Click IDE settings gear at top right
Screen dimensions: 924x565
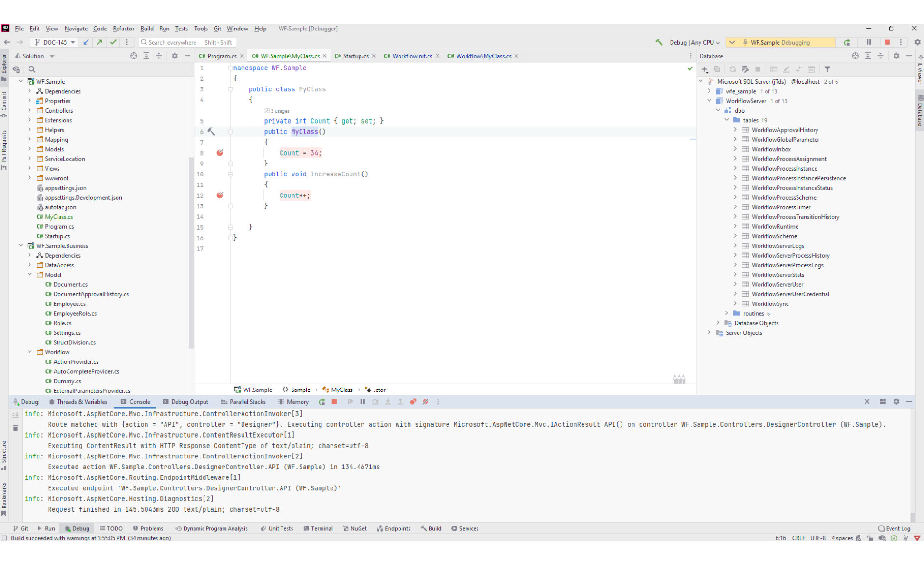pyautogui.click(x=918, y=42)
